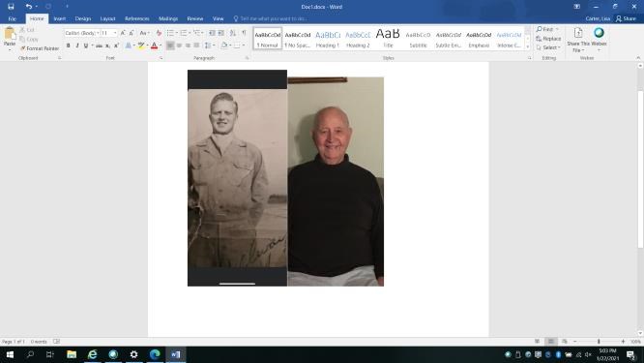Click the Undo arrow icon
The width and height of the screenshot is (644, 363).
click(x=28, y=7)
